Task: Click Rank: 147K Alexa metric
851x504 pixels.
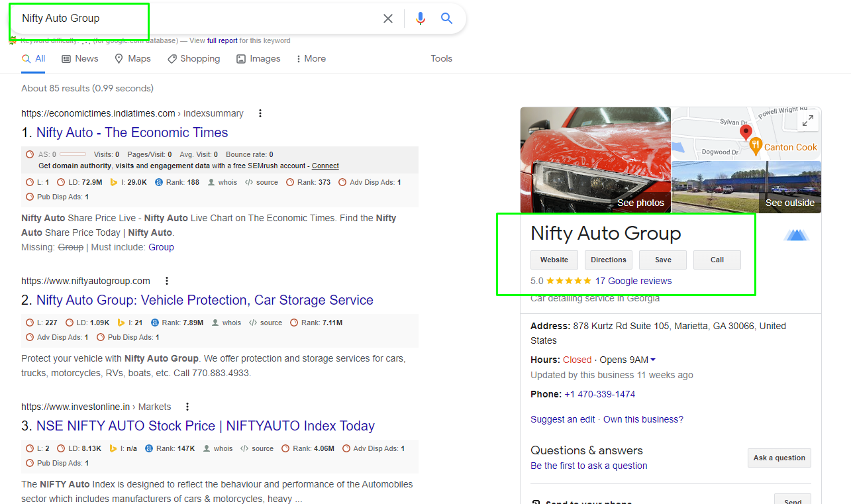Action: click(170, 448)
